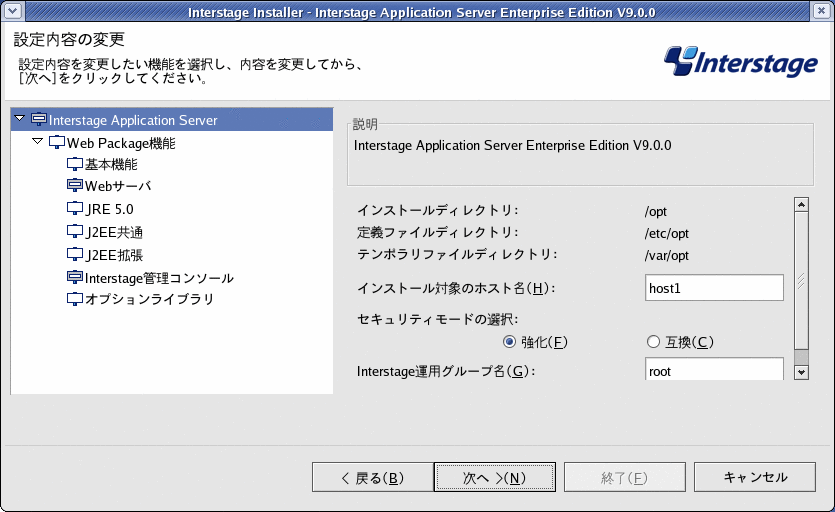
Task: Select the JRE 5.0 tree item
Action: pyautogui.click(x=109, y=209)
